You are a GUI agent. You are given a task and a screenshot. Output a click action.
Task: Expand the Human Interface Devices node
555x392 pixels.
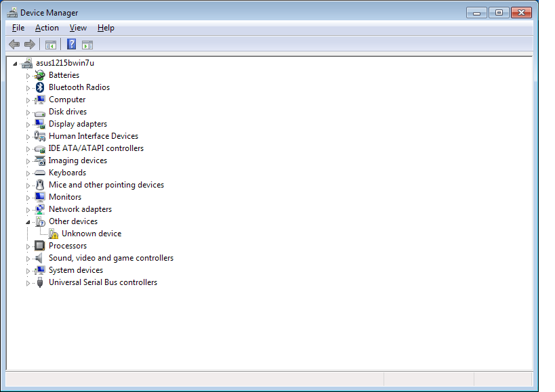(x=28, y=137)
